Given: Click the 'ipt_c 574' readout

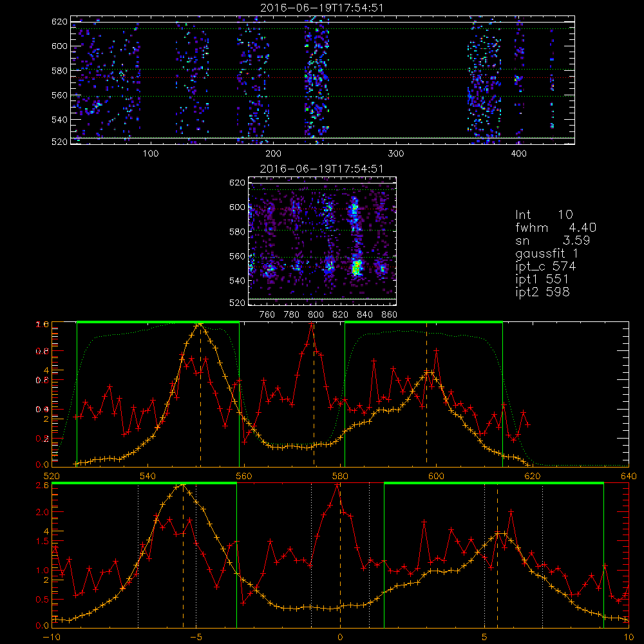Looking at the screenshot, I should [x=546, y=267].
